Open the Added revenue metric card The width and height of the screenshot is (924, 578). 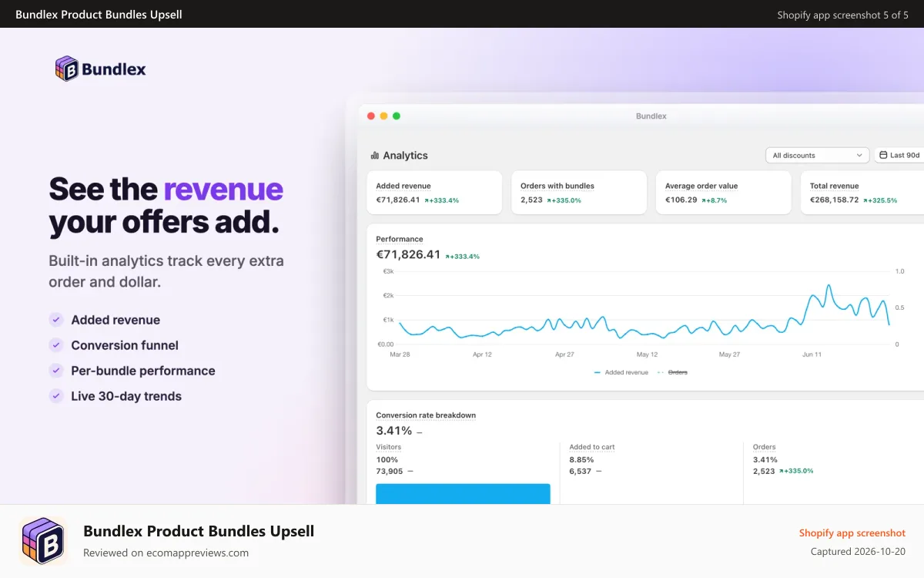click(x=434, y=193)
